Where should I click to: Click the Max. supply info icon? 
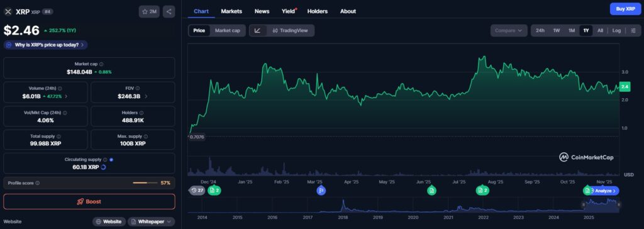coord(146,137)
